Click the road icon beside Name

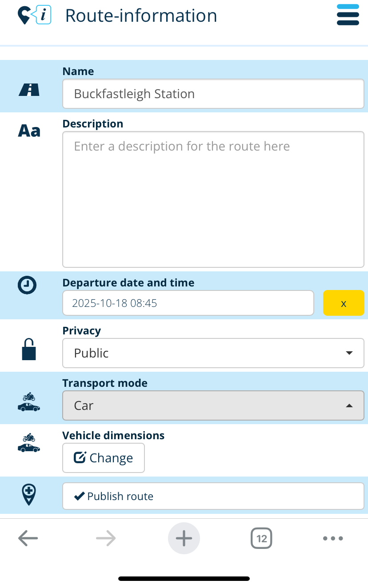pos(29,90)
